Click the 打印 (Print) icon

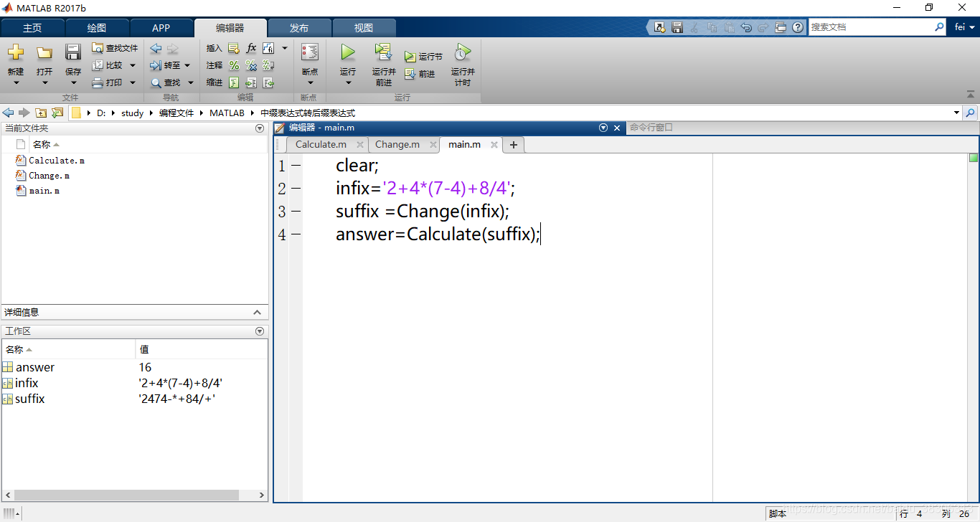98,82
